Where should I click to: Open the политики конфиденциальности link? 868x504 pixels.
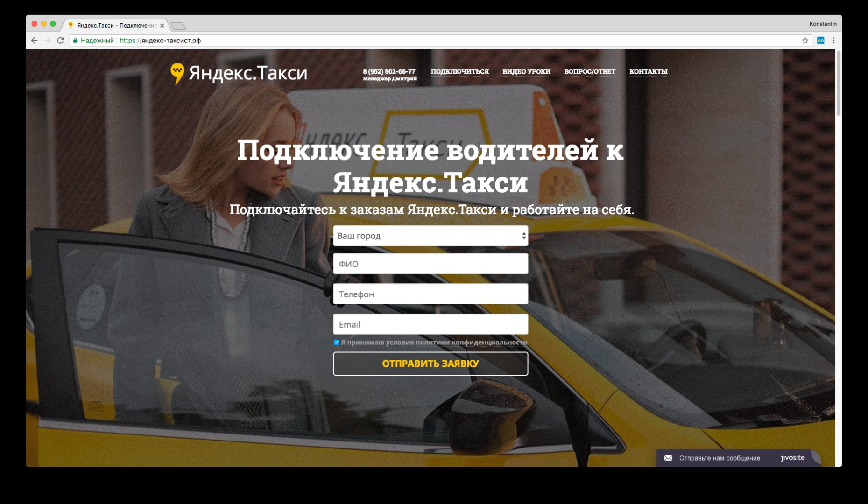point(471,343)
